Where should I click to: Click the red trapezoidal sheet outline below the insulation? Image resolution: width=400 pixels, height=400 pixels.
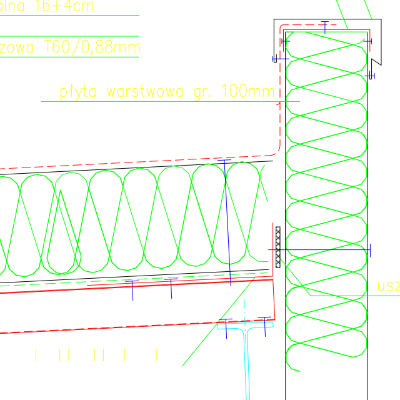pyautogui.click(x=137, y=305)
